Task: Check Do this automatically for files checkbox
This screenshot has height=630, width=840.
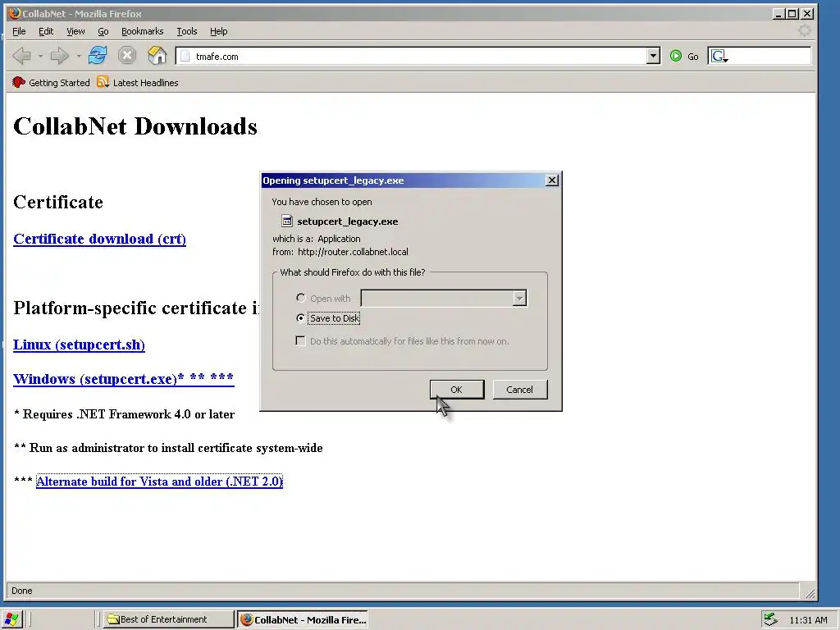Action: coord(300,341)
